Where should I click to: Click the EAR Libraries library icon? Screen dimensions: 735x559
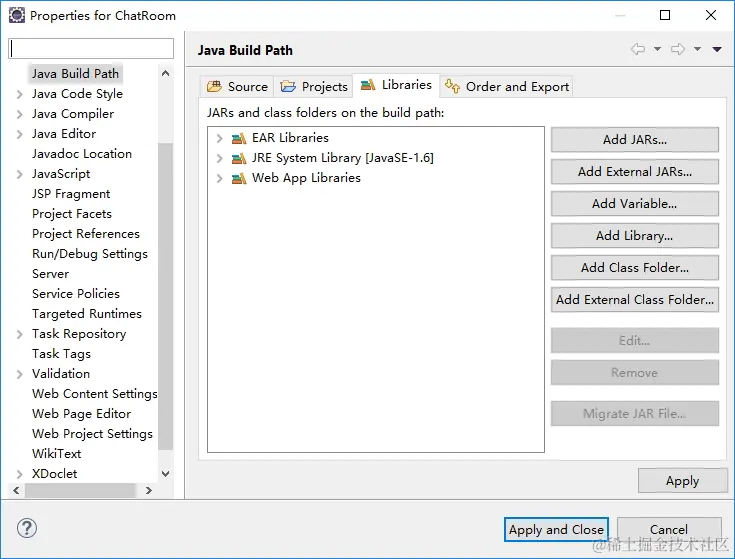tap(239, 138)
